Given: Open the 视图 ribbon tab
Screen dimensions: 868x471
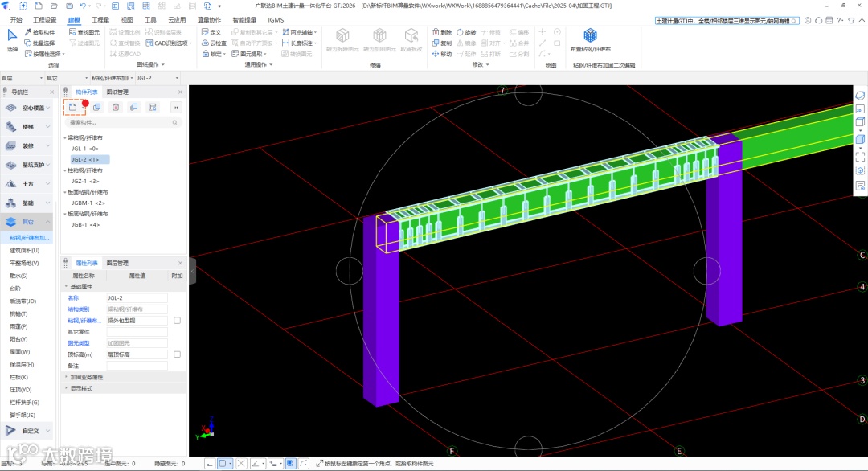Looking at the screenshot, I should pyautogui.click(x=127, y=20).
